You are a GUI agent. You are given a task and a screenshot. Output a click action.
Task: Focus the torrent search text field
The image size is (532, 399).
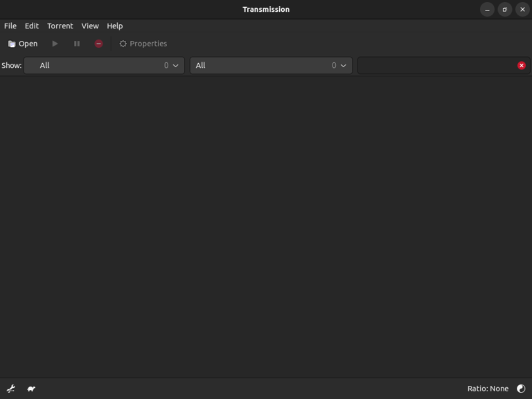point(436,65)
